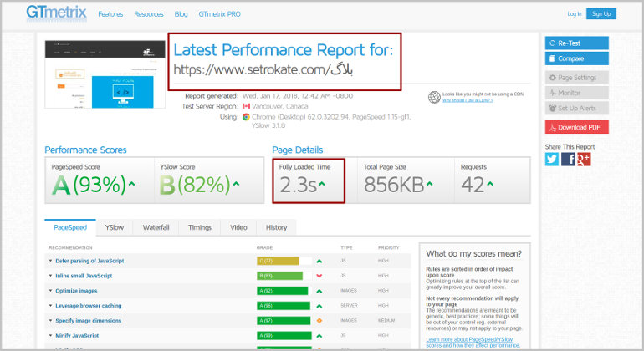The width and height of the screenshot is (644, 351).
Task: Click the website screenshot thumbnail
Action: point(105,74)
